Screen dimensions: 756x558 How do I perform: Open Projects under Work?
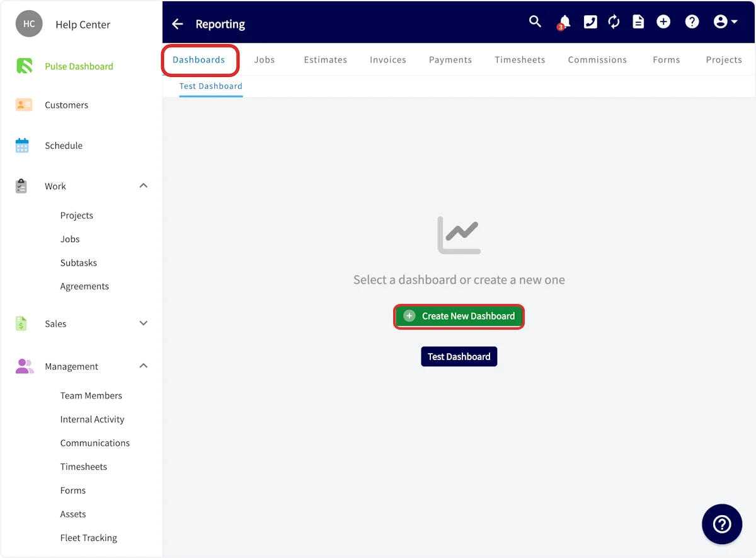click(x=77, y=215)
